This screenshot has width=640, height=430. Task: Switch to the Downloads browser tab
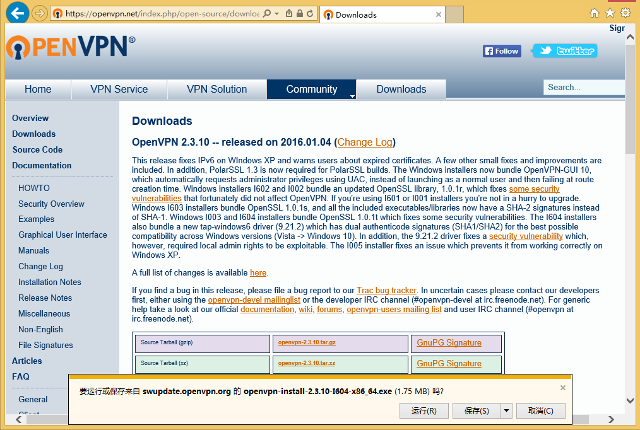click(x=382, y=15)
